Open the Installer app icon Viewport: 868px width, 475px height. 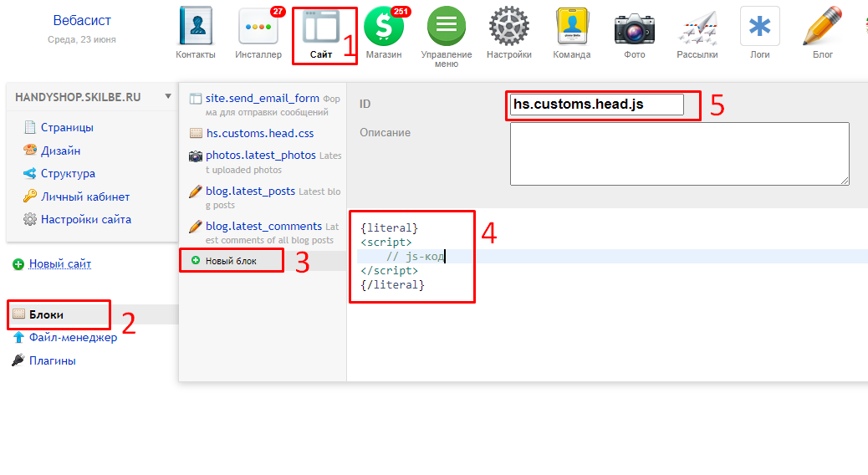(x=258, y=28)
